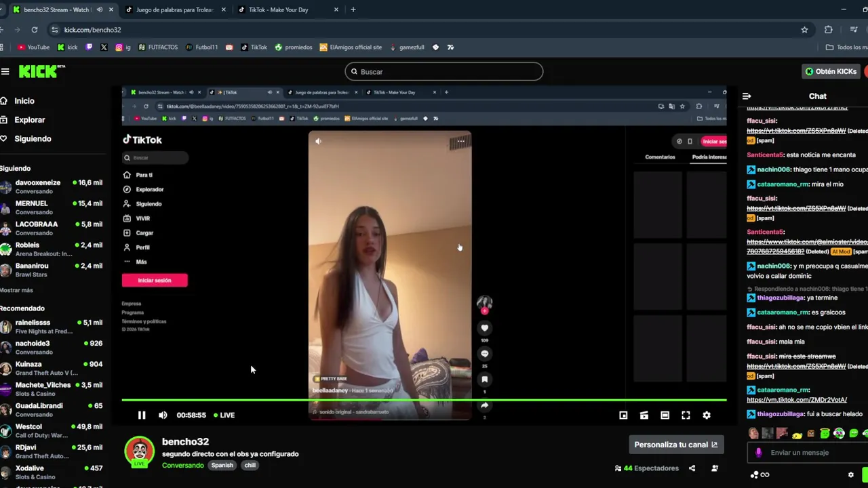Click the chill tag

point(250,466)
